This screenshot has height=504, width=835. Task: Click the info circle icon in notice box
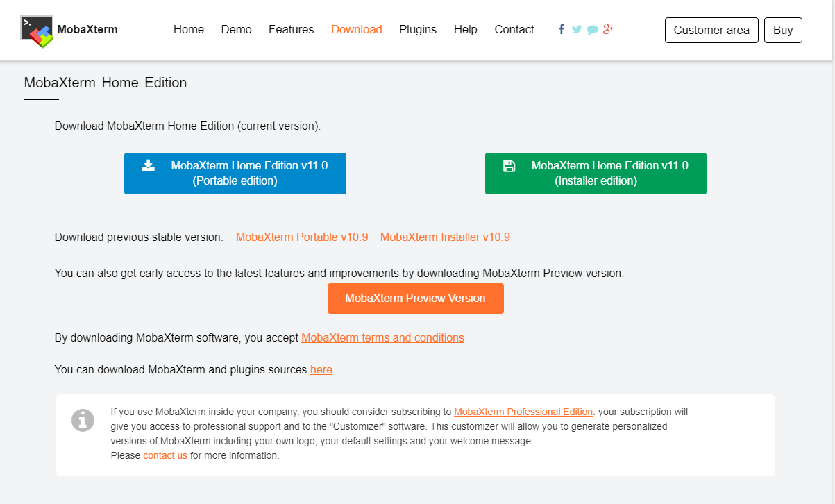click(83, 420)
